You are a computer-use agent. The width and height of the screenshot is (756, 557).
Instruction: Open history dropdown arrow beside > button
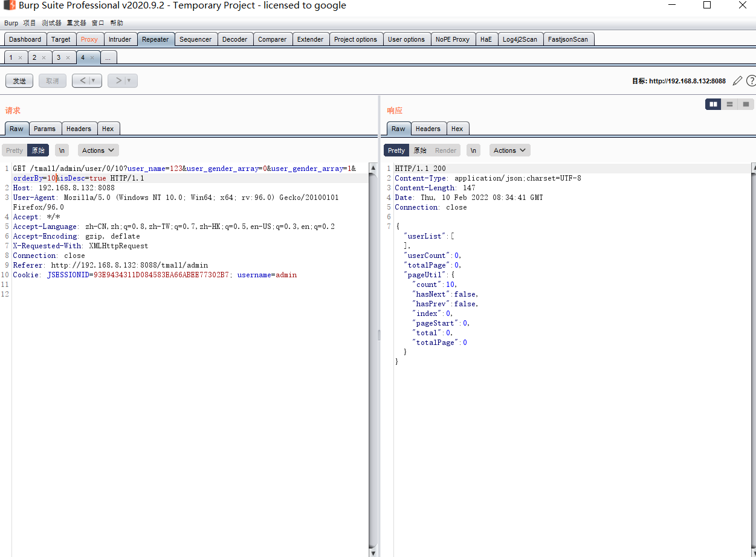pyautogui.click(x=130, y=81)
